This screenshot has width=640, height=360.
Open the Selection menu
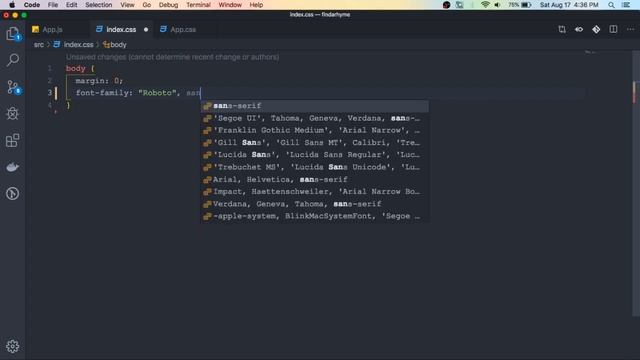coord(98,5)
